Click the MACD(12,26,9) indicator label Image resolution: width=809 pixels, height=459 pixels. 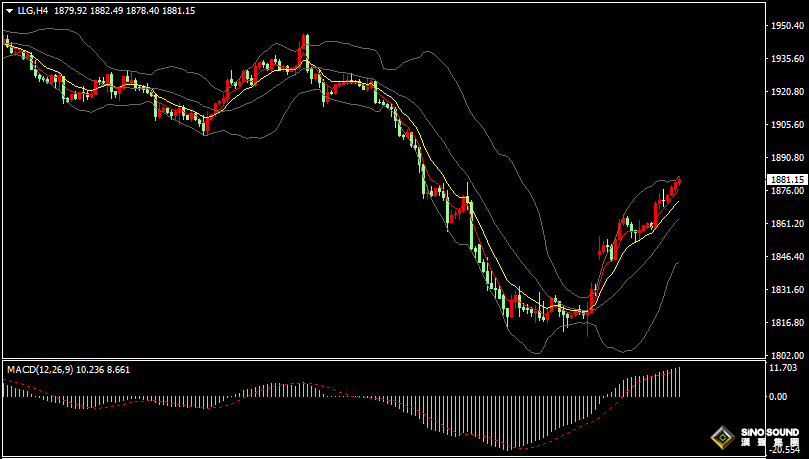click(x=40, y=369)
